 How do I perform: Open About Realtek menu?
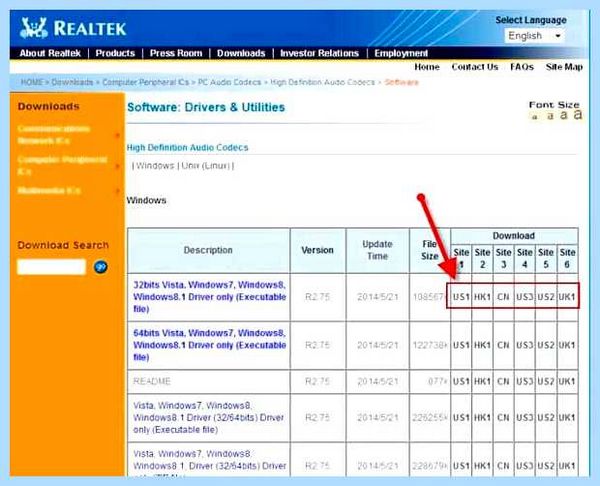tap(50, 53)
